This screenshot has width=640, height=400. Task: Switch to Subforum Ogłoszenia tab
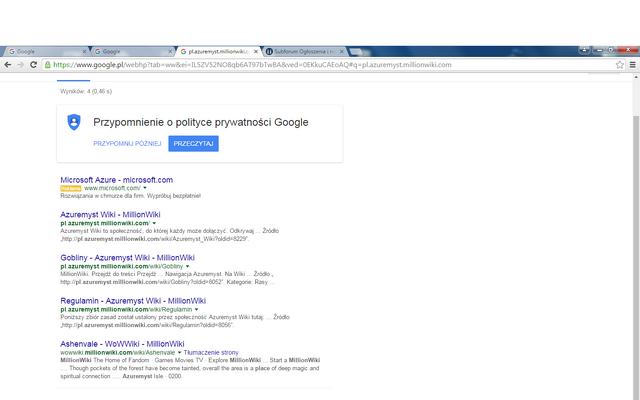click(304, 51)
